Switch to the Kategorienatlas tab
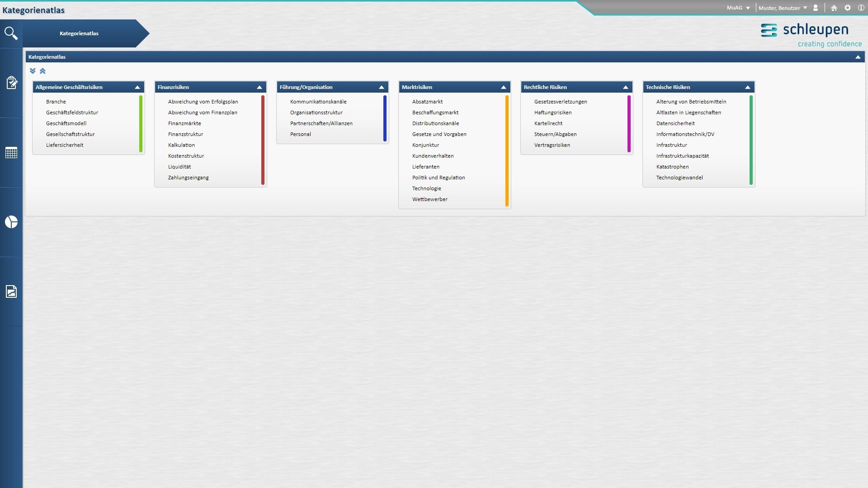 click(x=79, y=33)
